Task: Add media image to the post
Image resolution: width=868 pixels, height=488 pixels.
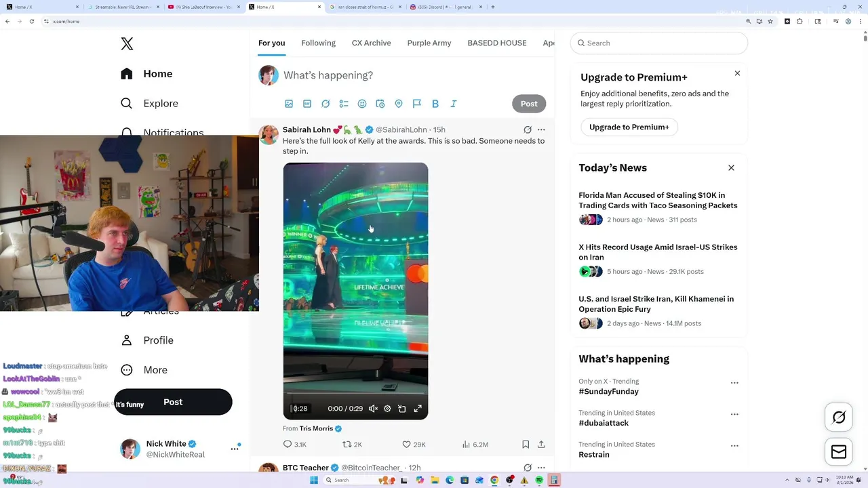Action: coord(289,104)
